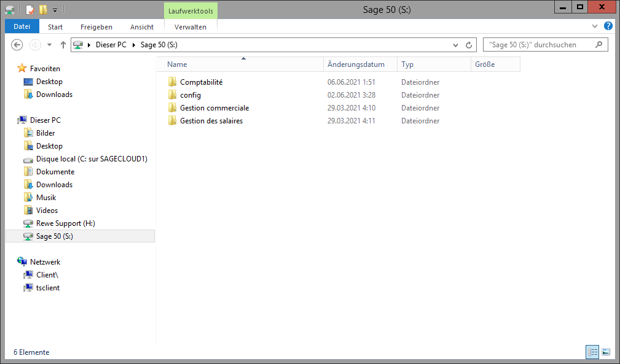This screenshot has height=364, width=620.
Task: Select the Gestion des salaires folder
Action: (x=211, y=121)
